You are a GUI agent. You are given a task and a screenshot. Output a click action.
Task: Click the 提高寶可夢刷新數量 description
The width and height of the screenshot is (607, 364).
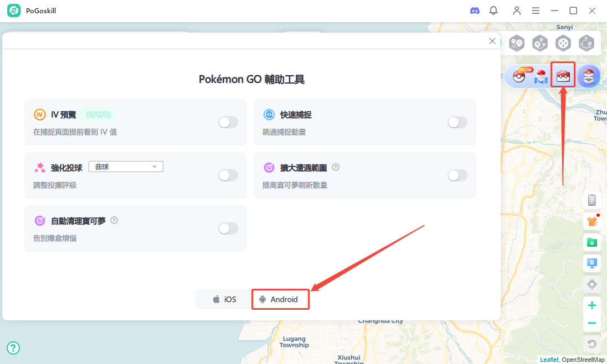pyautogui.click(x=295, y=185)
